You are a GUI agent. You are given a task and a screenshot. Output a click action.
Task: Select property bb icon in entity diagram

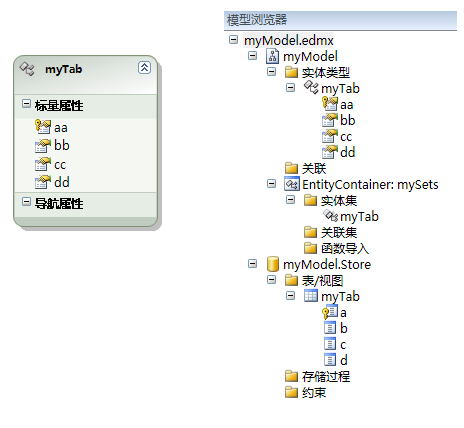pyautogui.click(x=43, y=146)
